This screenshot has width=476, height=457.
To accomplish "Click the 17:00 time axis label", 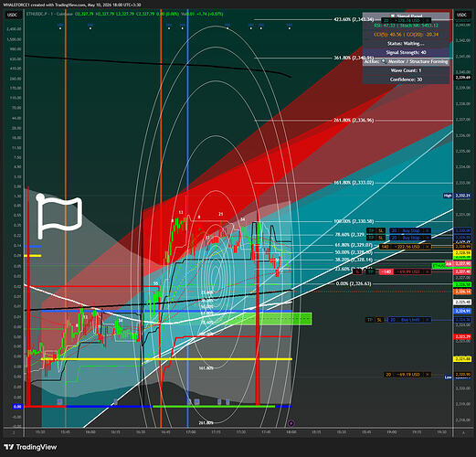I will click(x=191, y=431).
